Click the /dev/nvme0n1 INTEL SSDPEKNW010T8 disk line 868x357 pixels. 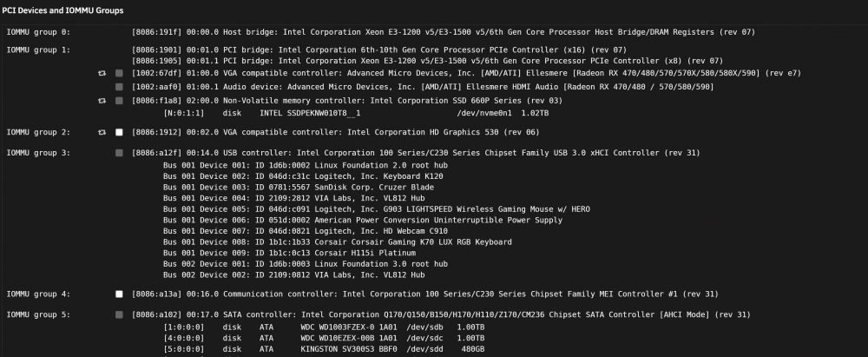tap(356, 113)
